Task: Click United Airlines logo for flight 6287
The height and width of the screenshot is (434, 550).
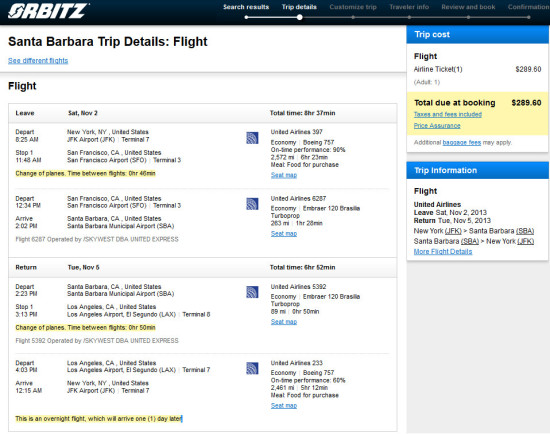Action: 252,204
